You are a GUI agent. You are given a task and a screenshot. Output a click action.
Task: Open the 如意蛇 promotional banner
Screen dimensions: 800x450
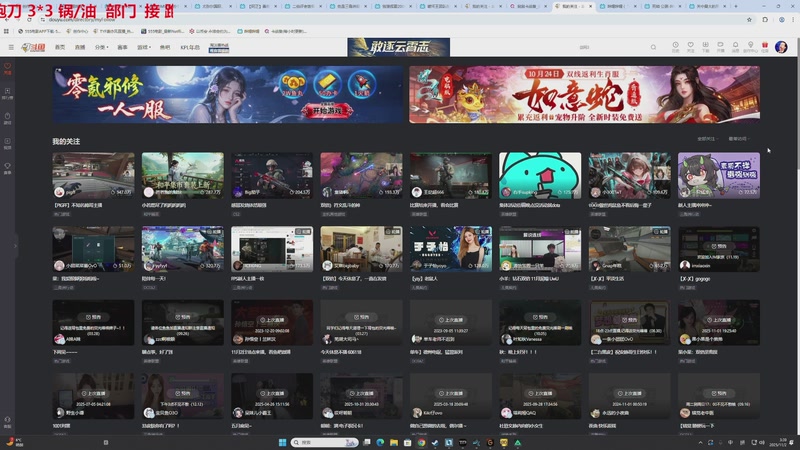[x=584, y=94]
